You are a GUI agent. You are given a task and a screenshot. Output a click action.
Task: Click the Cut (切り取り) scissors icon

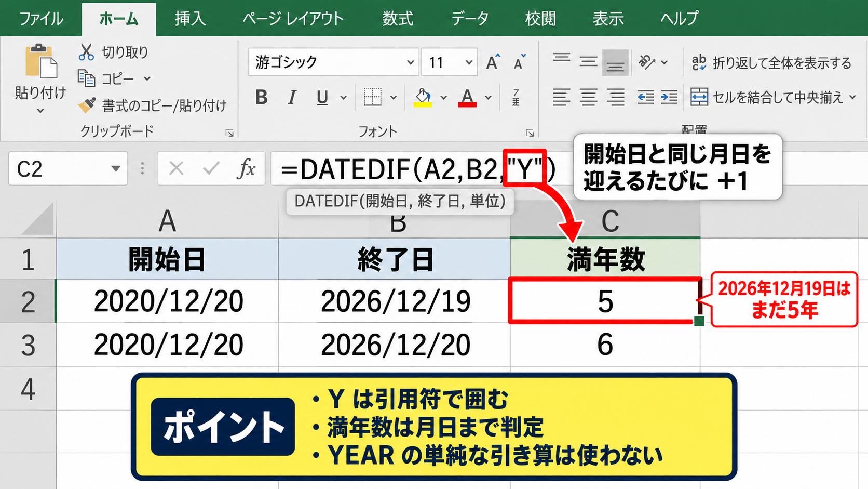(x=86, y=52)
